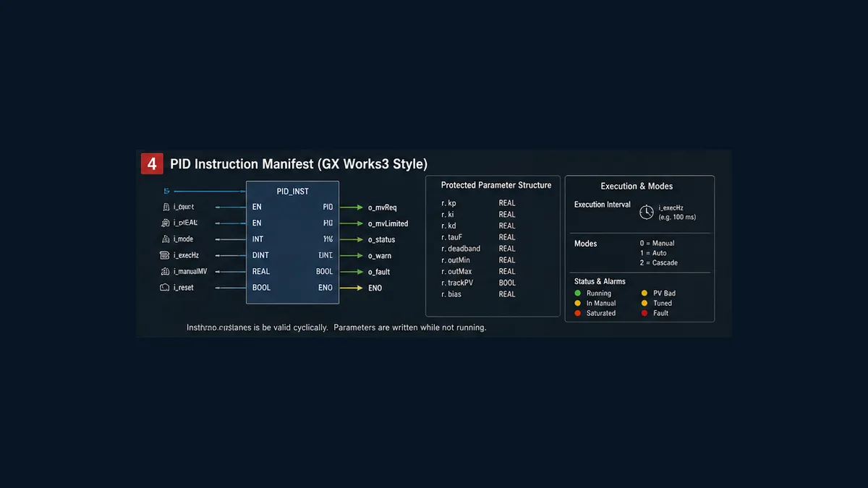Click the ENO label outside the block
The height and width of the screenshot is (488, 868).
(x=375, y=288)
